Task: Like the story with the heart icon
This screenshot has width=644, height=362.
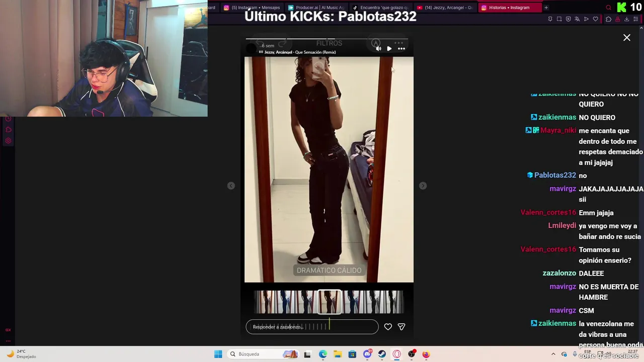Action: (x=388, y=327)
